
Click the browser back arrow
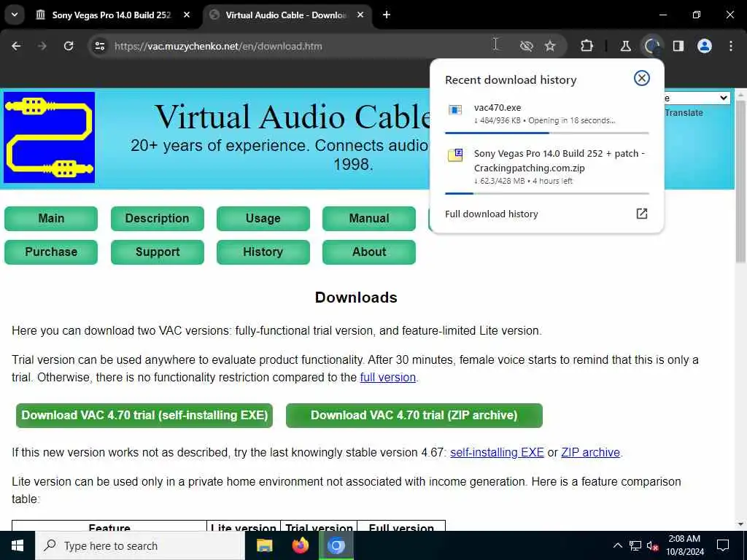coord(16,46)
